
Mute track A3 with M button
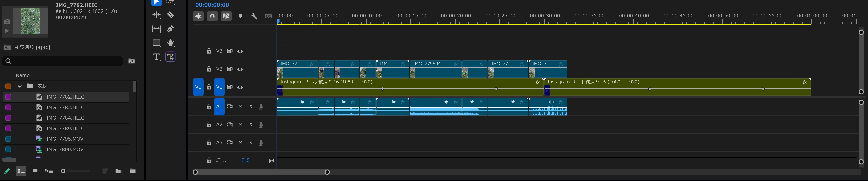tap(240, 142)
